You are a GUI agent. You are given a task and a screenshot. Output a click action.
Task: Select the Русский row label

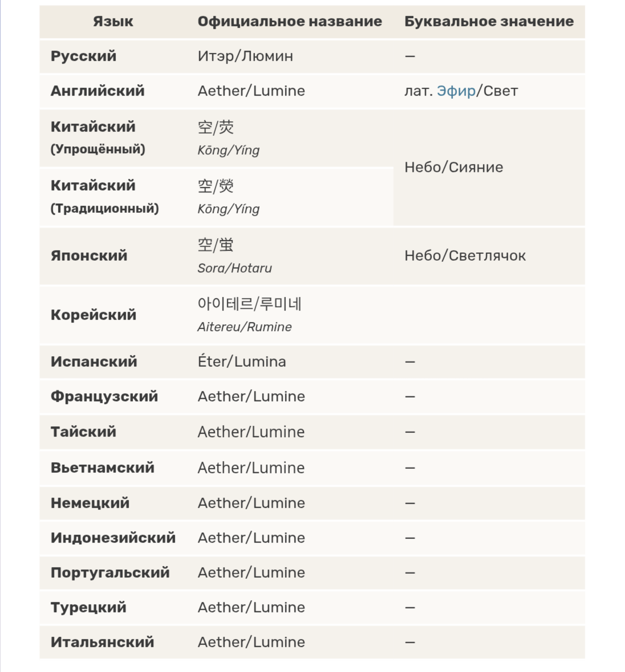pos(84,56)
